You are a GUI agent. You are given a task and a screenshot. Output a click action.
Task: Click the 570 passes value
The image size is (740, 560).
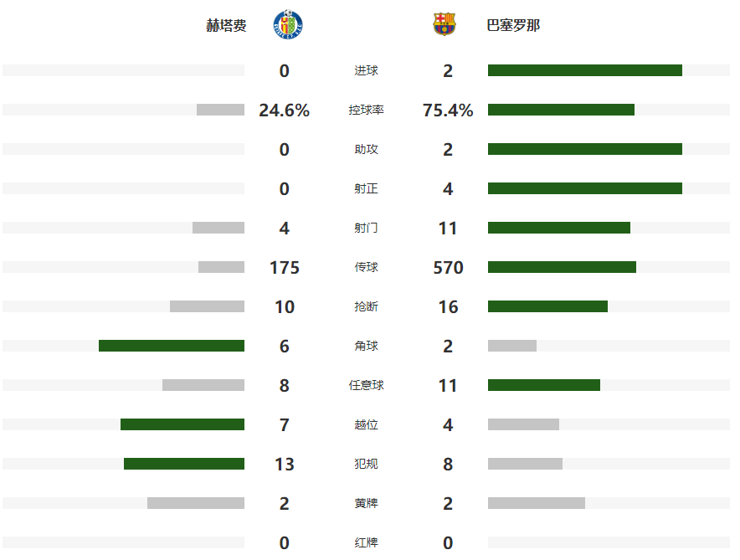pos(448,268)
